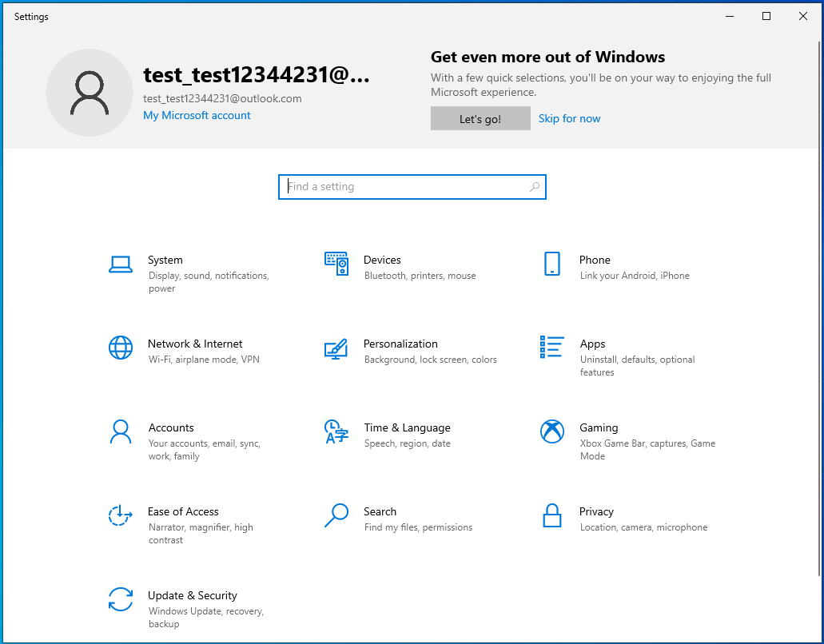Screen dimensions: 824x644
Task: Go to Apps settings title
Action: (x=592, y=344)
